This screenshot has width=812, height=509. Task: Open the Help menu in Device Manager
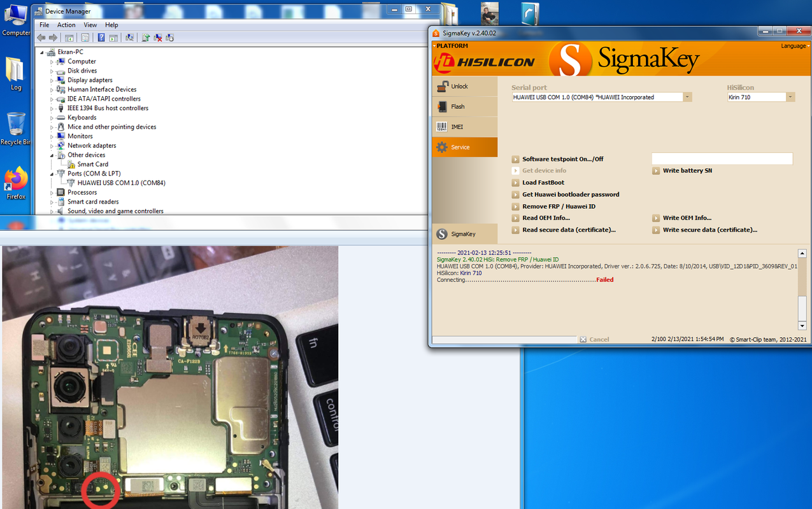point(111,25)
